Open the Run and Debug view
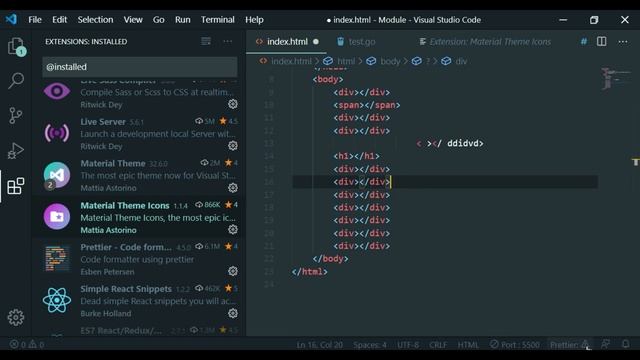This screenshot has height=360, width=640. 16,151
